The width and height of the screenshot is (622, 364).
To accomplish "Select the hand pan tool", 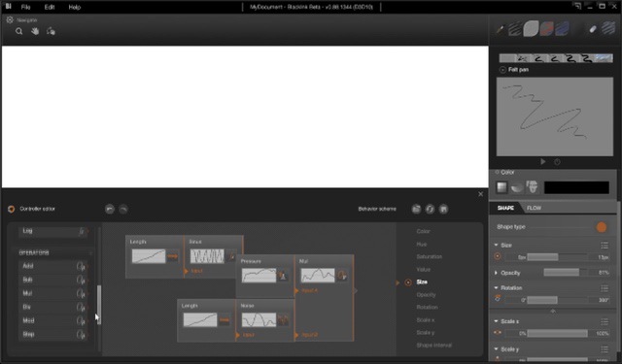I will click(x=35, y=31).
